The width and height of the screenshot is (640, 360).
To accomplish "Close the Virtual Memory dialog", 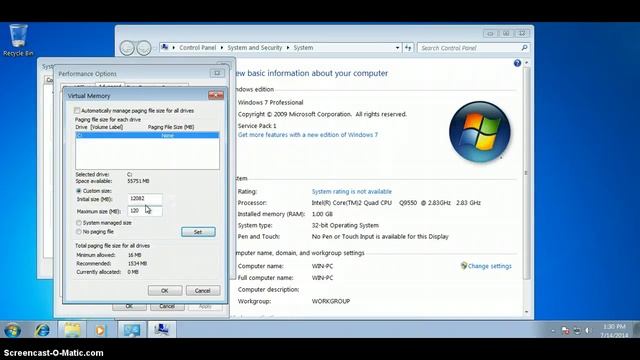I will tap(216, 95).
